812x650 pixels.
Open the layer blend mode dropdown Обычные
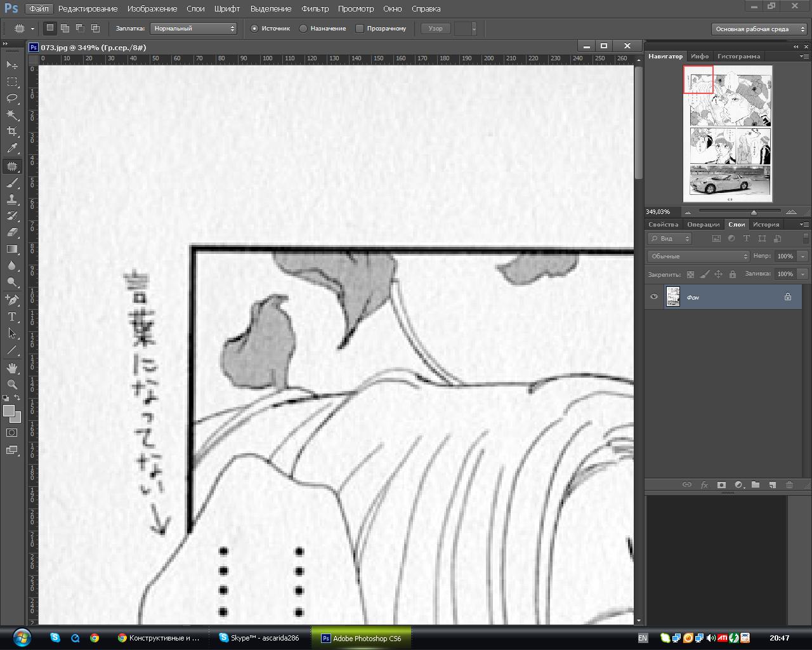pyautogui.click(x=698, y=256)
